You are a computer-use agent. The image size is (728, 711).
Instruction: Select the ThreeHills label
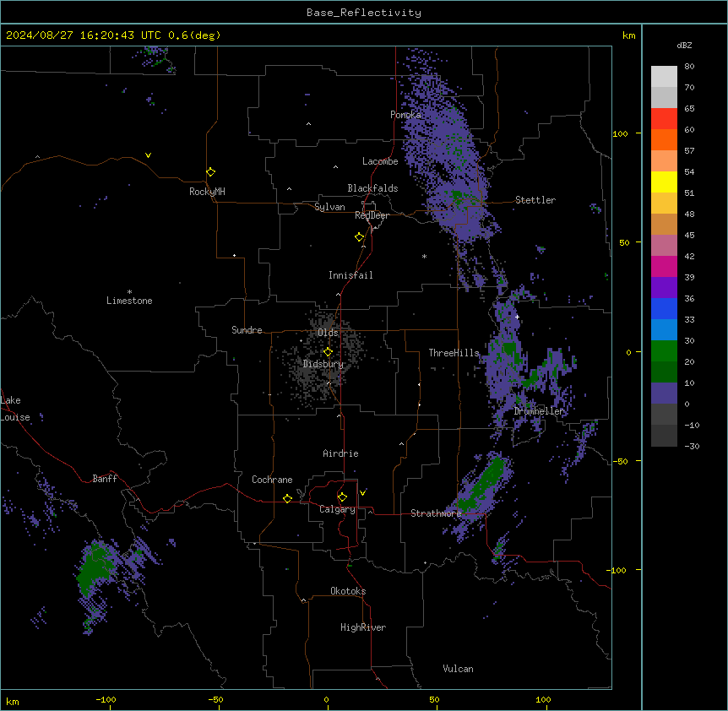tap(454, 353)
